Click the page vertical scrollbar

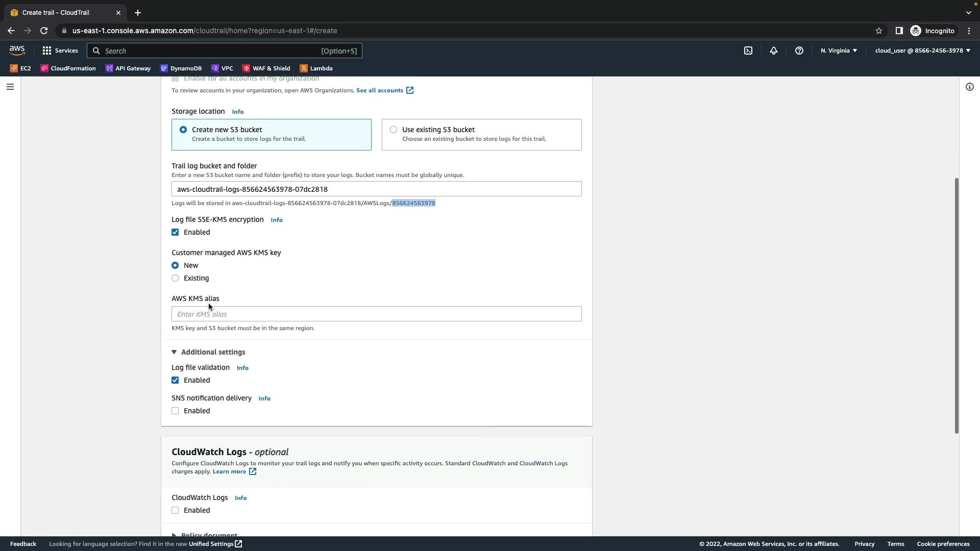(x=956, y=306)
